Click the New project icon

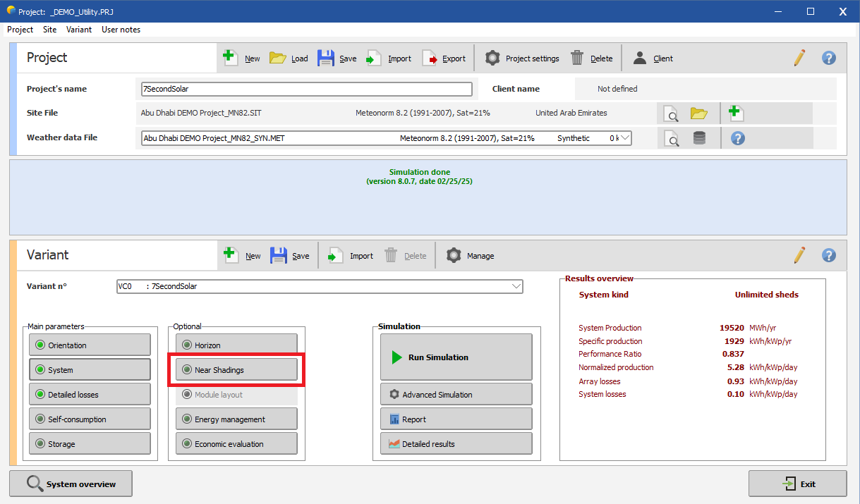pyautogui.click(x=231, y=59)
